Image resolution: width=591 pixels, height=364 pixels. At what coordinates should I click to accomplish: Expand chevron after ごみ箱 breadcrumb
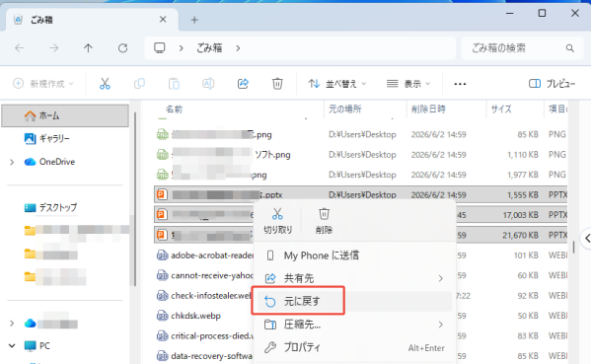(x=238, y=48)
